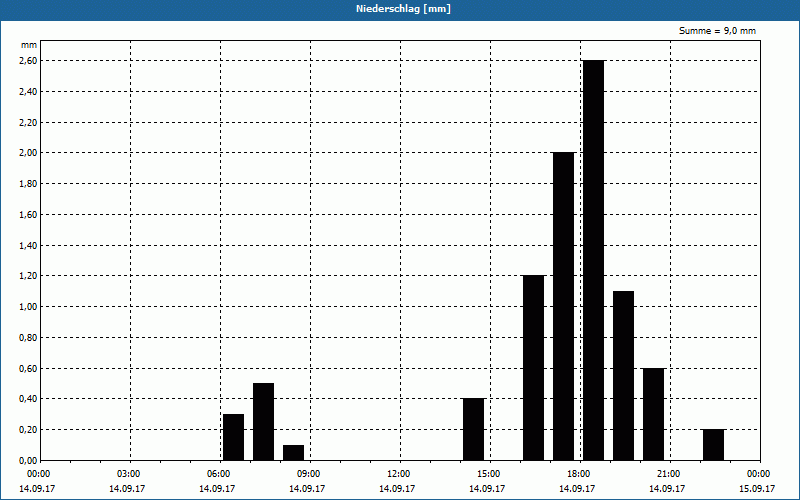Click the tallest 2,60 mm precipitation bar
The height and width of the screenshot is (500, 800).
point(593,260)
